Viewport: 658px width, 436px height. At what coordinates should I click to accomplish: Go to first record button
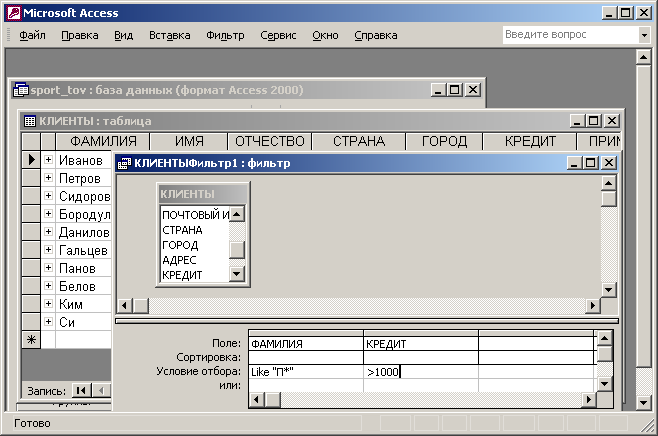[x=81, y=391]
